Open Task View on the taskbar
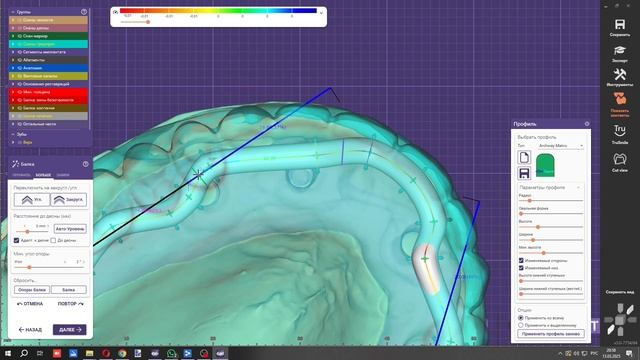Viewport: 640px width, 360px height. pyautogui.click(x=40, y=353)
